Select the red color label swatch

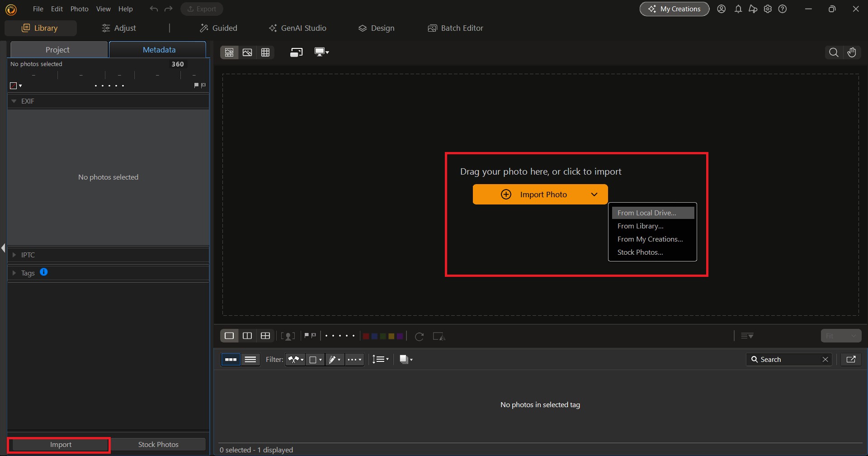pos(366,336)
